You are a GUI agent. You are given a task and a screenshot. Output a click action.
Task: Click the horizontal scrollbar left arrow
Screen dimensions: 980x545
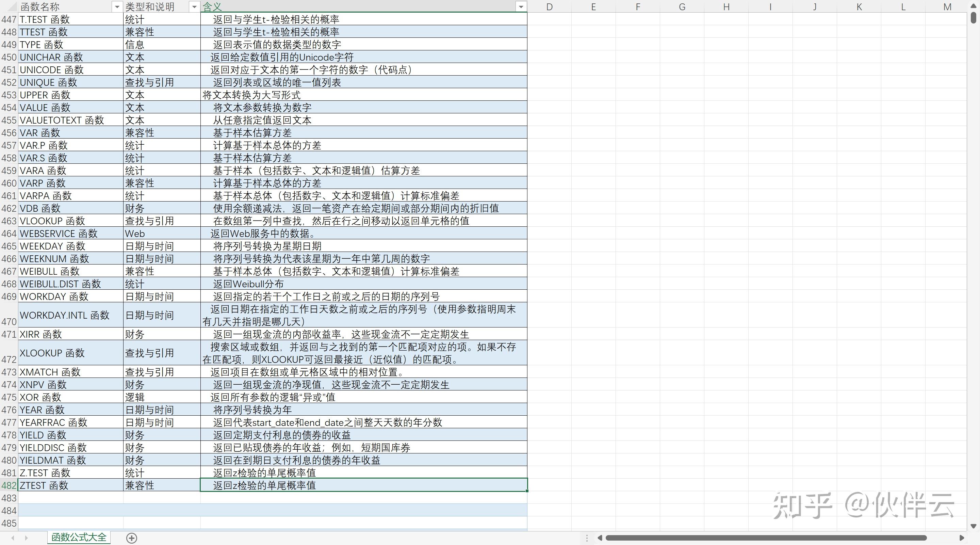600,538
